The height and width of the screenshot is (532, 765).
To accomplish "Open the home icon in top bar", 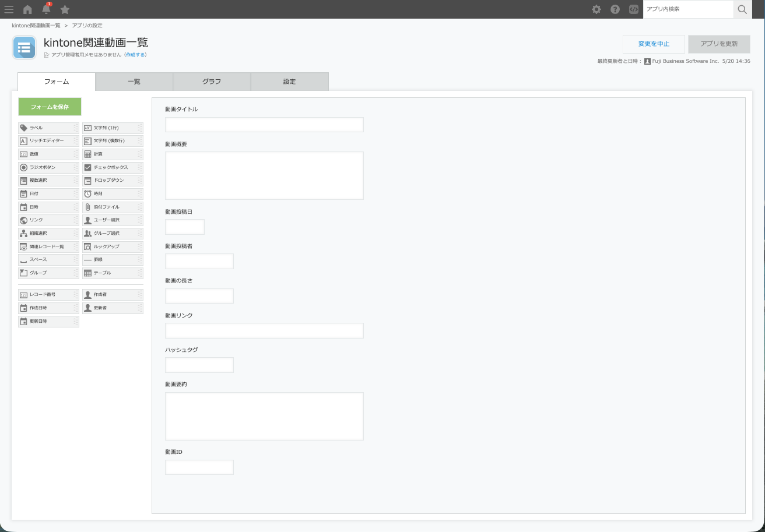I will 27,9.
